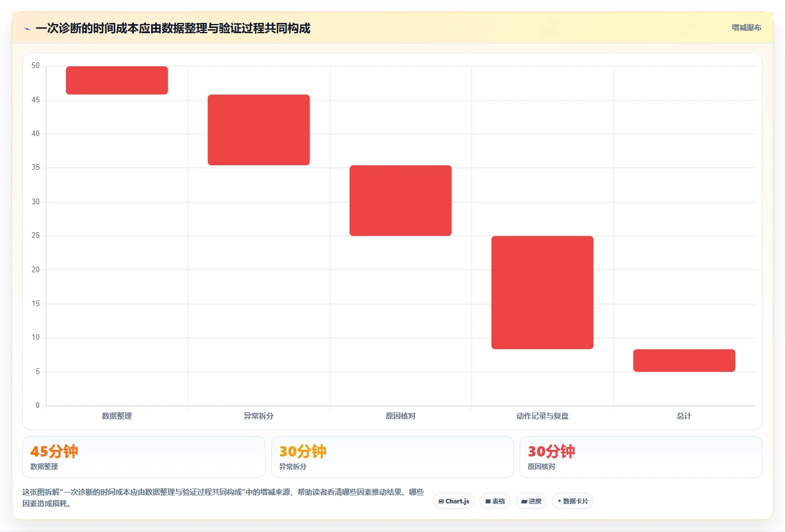Viewport: 785px width, 532px height.
Task: Click y-axis value 0
Action: point(38,406)
